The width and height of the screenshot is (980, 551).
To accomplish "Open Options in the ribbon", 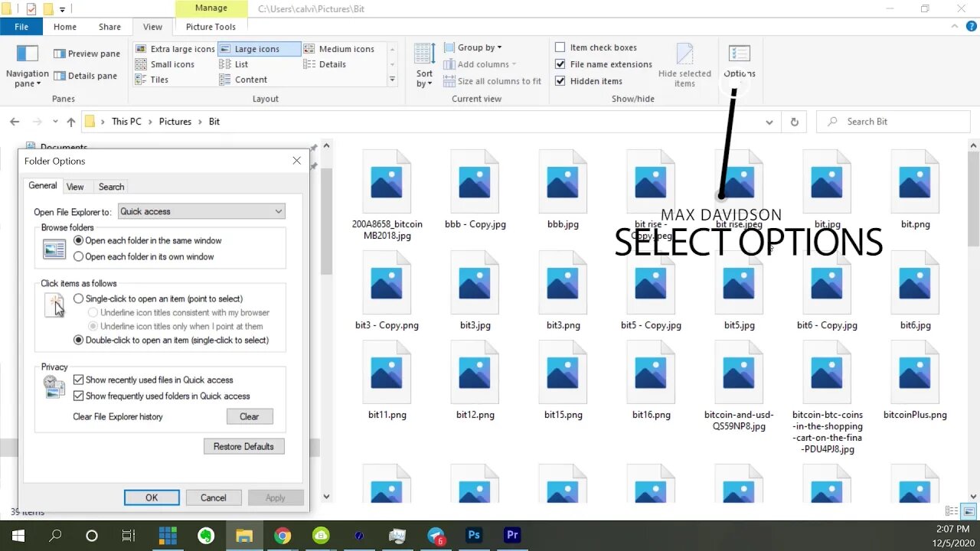I will pyautogui.click(x=740, y=63).
